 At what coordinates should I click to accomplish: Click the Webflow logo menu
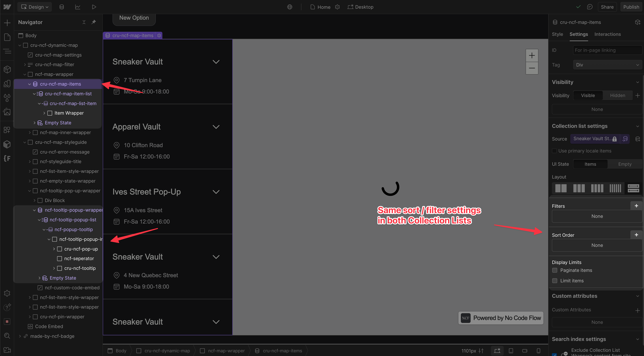pyautogui.click(x=7, y=7)
